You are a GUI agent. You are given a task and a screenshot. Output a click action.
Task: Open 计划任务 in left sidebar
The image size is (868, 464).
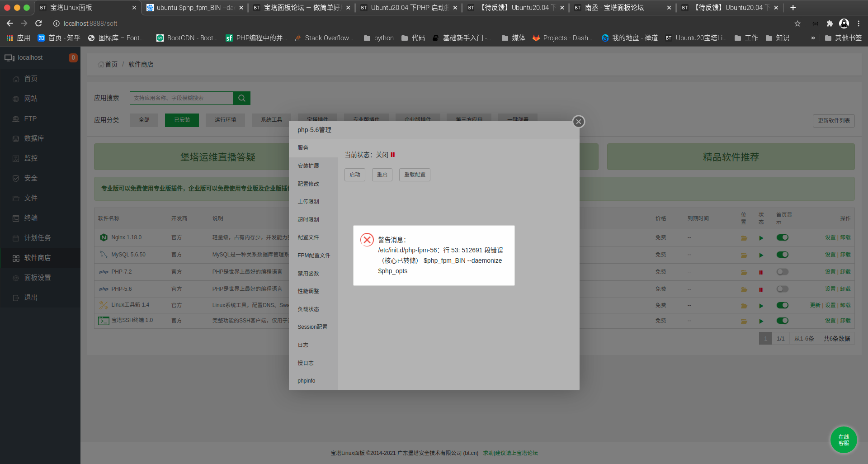point(40,238)
